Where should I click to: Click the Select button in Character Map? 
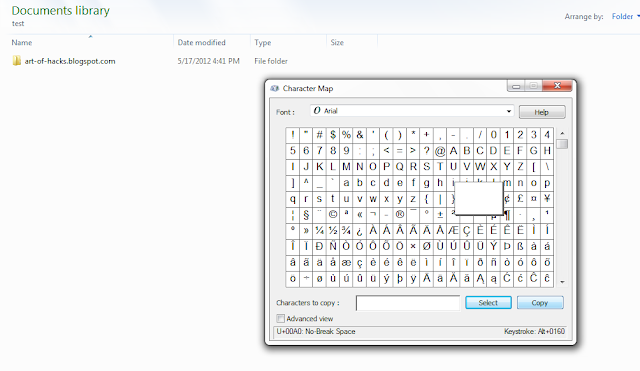click(x=488, y=303)
